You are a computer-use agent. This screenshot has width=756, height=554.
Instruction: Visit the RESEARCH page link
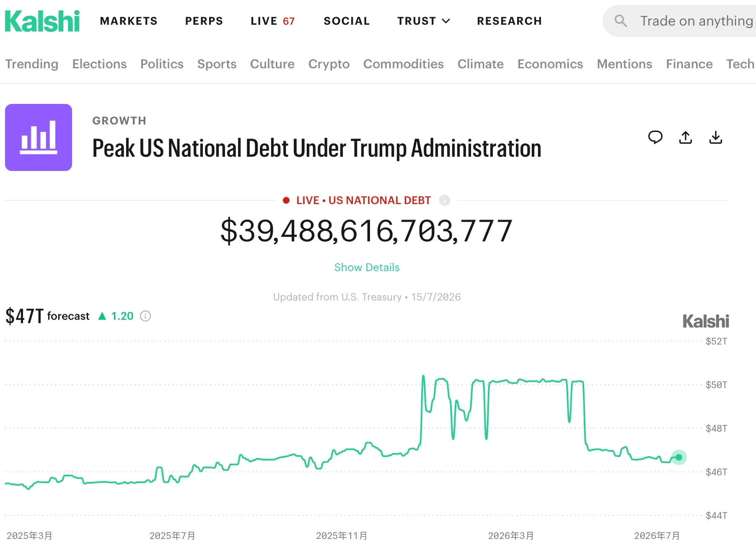510,21
